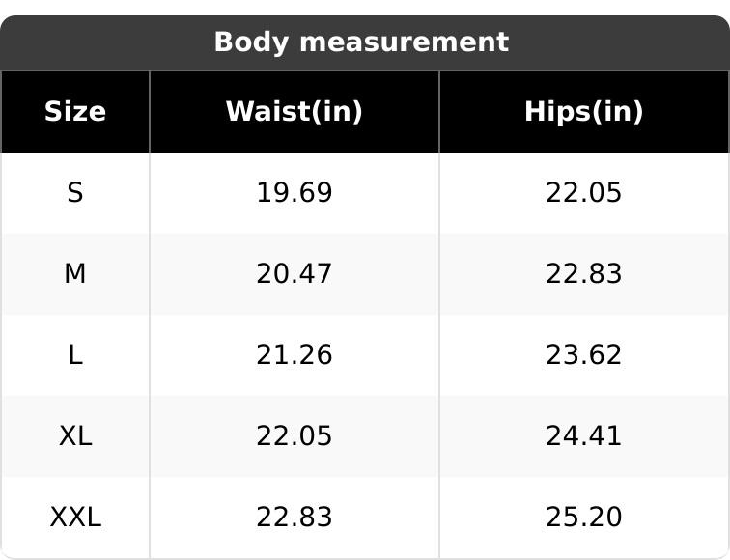The image size is (730, 560).
Task: Click hips value 23.62
Action: pos(583,355)
